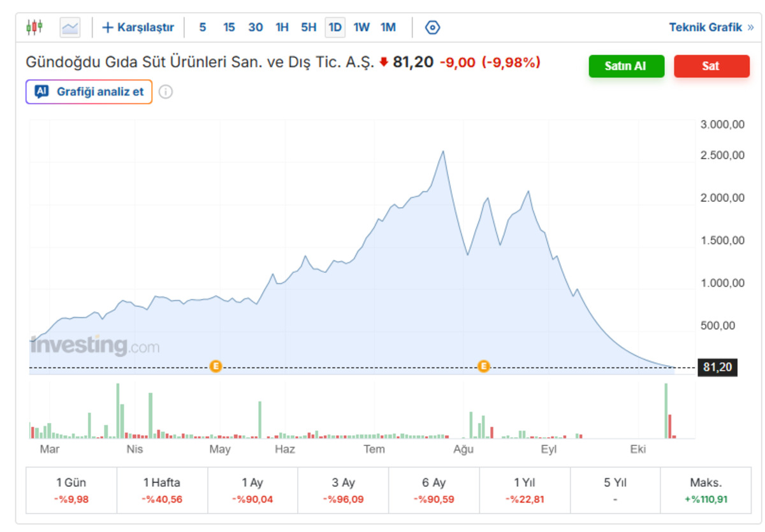Click the earnings marker near Ağu
This screenshot has height=532, width=765.
coord(483,366)
